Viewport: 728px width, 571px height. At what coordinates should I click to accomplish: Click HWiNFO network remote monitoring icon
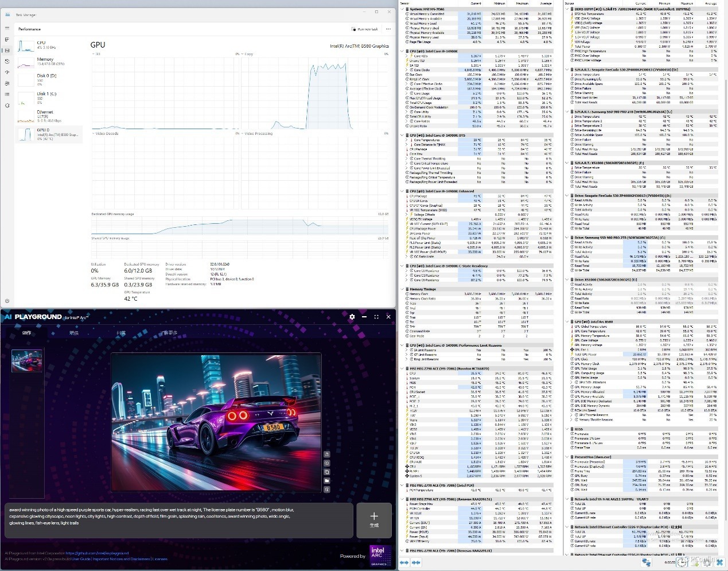(647, 563)
